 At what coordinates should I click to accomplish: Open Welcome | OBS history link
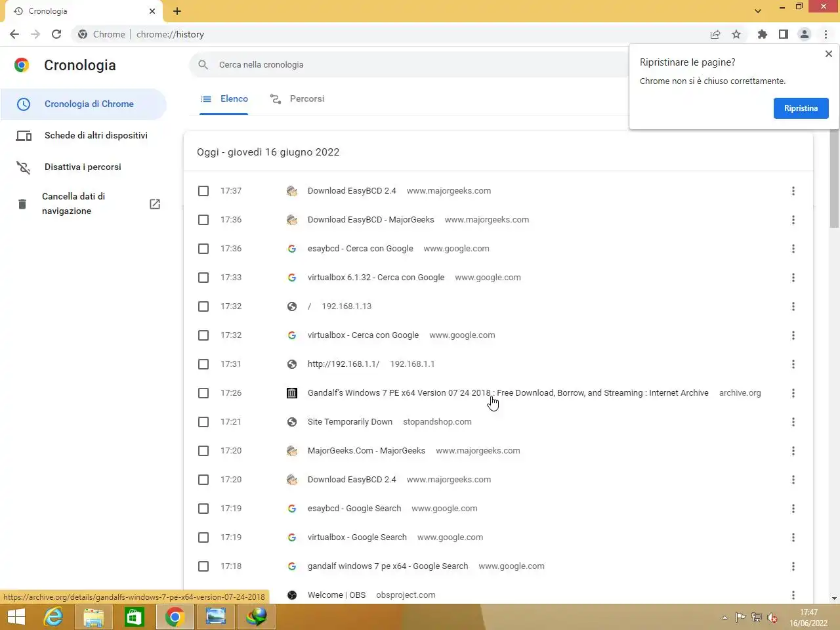pos(336,595)
